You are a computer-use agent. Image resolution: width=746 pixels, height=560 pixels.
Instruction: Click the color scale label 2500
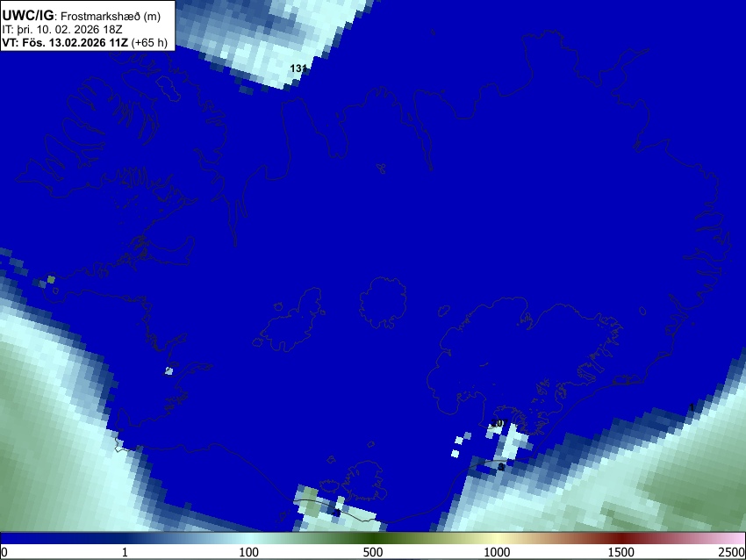coord(732,552)
